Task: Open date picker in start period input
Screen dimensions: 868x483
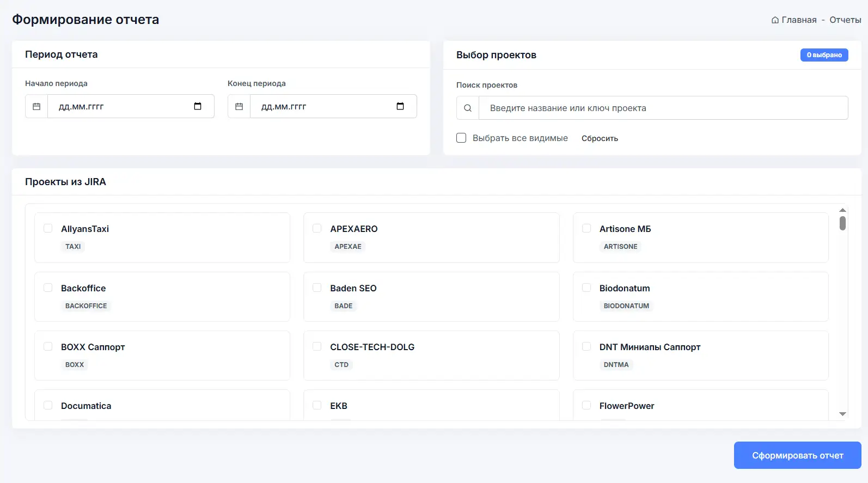Action: (x=198, y=107)
